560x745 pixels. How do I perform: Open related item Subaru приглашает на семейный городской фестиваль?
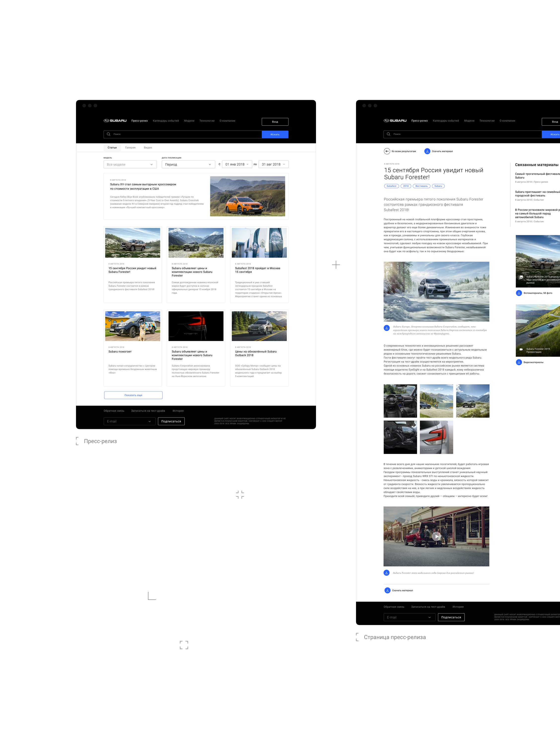point(537,194)
